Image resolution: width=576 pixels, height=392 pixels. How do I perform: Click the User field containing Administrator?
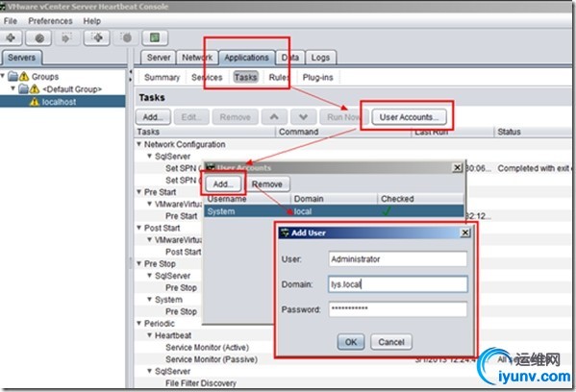coord(398,258)
